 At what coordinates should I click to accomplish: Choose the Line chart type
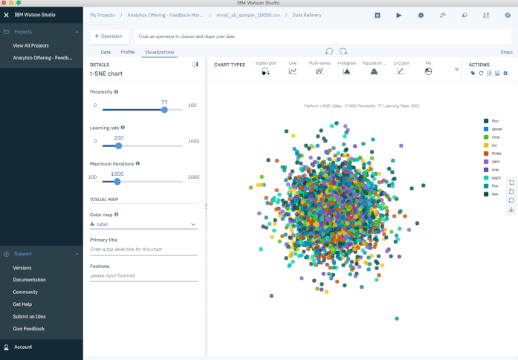(x=293, y=68)
